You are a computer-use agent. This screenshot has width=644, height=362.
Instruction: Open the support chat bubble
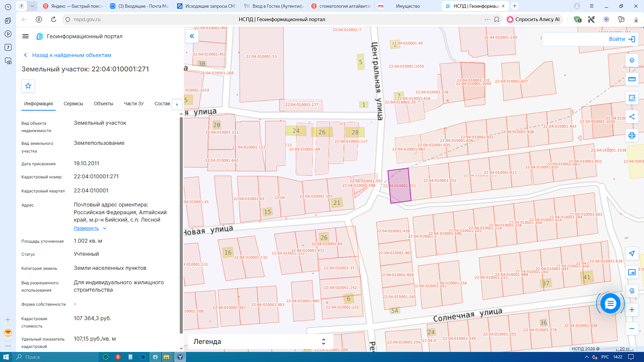point(610,304)
